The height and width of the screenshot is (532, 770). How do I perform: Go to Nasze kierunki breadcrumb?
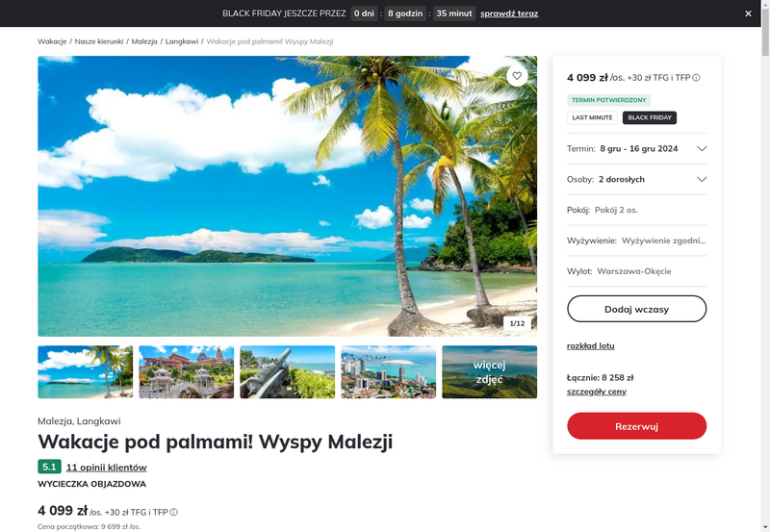coord(99,41)
